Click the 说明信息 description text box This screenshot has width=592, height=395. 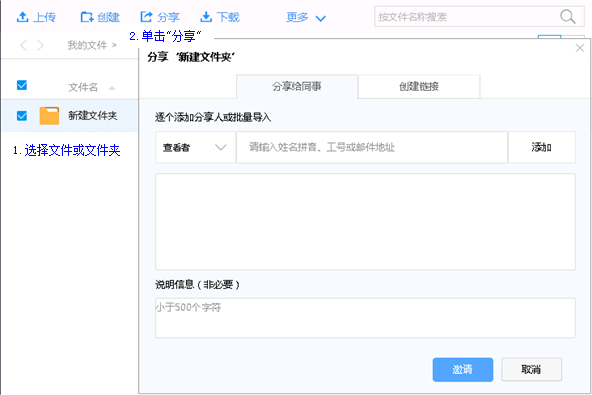(x=365, y=318)
